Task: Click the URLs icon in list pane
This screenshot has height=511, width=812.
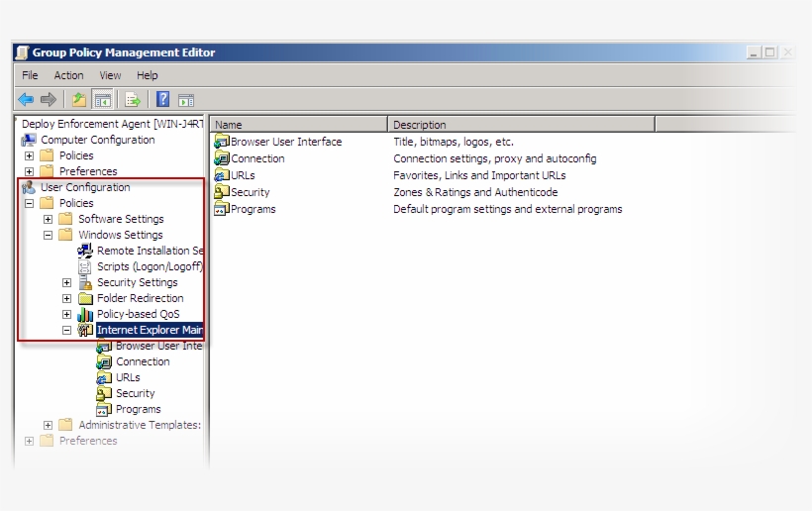Action: pyautogui.click(x=222, y=175)
